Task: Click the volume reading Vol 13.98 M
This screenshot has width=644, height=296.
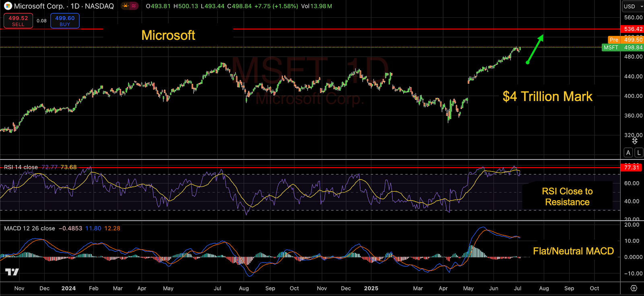Action: 317,6
